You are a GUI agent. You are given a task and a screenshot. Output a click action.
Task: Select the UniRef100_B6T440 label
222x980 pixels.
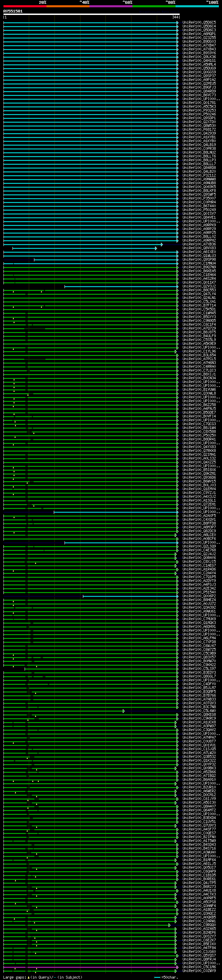[x=199, y=206]
